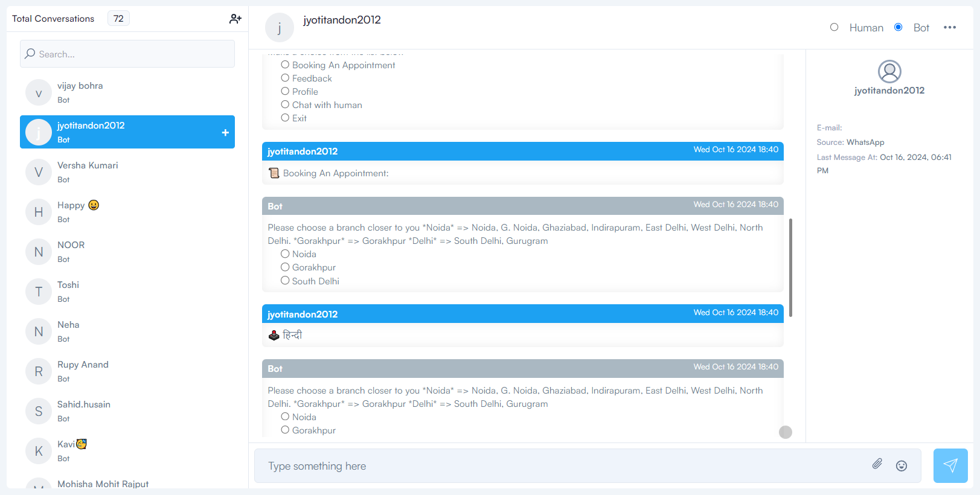This screenshot has height=495, width=980.
Task: Click Sahid.husain's avatar circle
Action: 39,411
